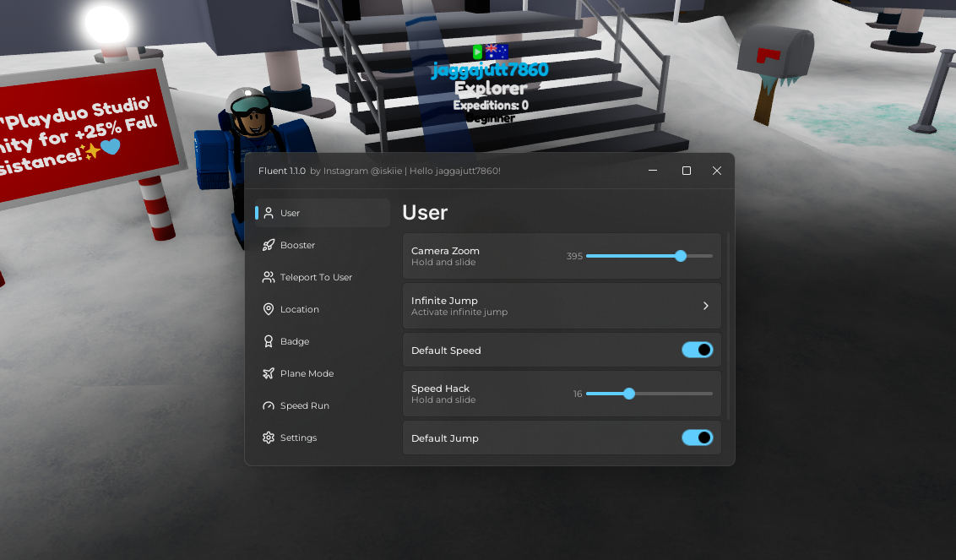Click the Expeditions: 0 text
956x560 pixels.
(x=490, y=105)
